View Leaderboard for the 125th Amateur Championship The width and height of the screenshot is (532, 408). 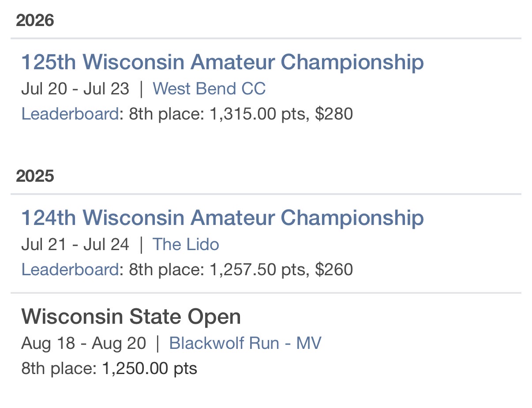[70, 114]
